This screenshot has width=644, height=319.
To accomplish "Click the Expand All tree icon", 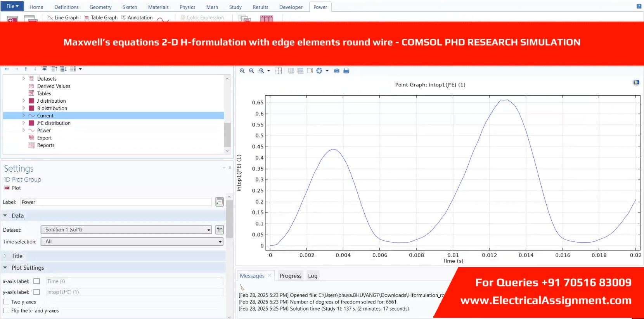I will (63, 69).
